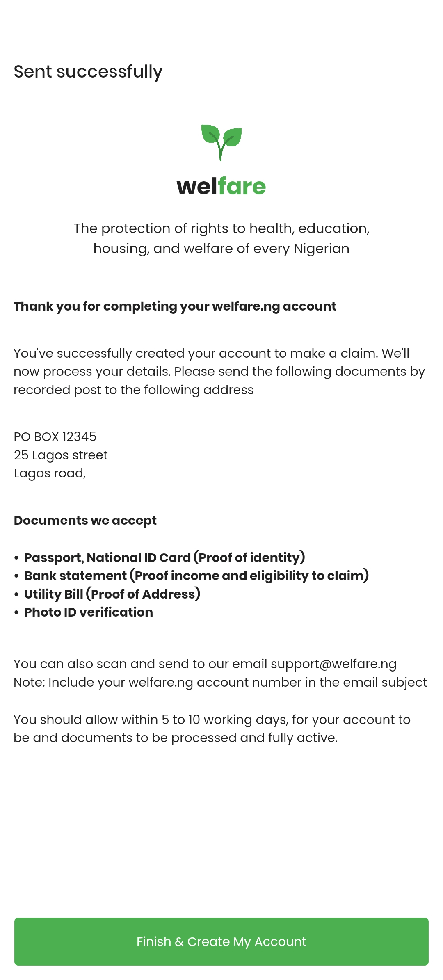
Task: Click the green leaf sprout logo
Action: coord(221,142)
